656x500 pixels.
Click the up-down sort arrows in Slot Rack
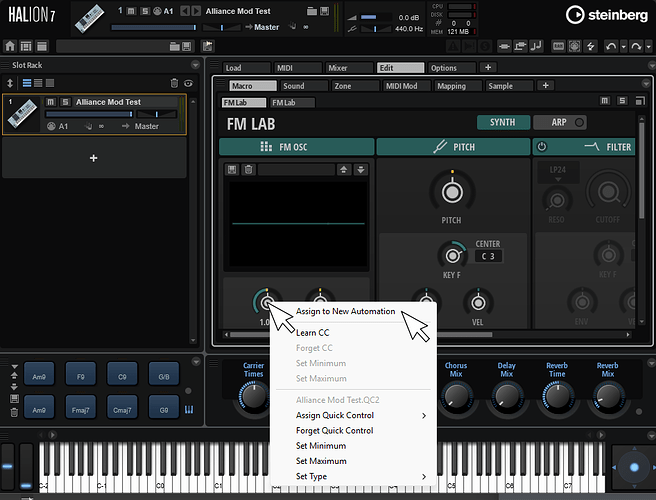[x=10, y=83]
